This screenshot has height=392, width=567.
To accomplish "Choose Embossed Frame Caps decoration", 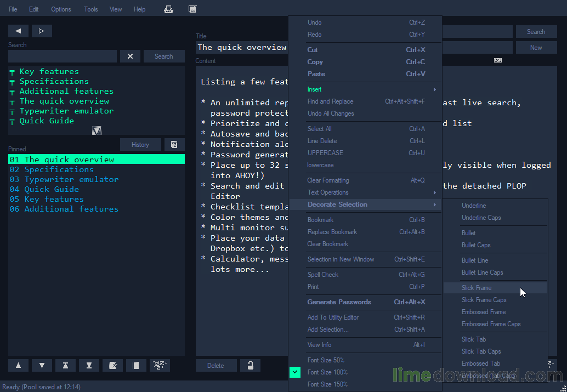I will (x=495, y=324).
